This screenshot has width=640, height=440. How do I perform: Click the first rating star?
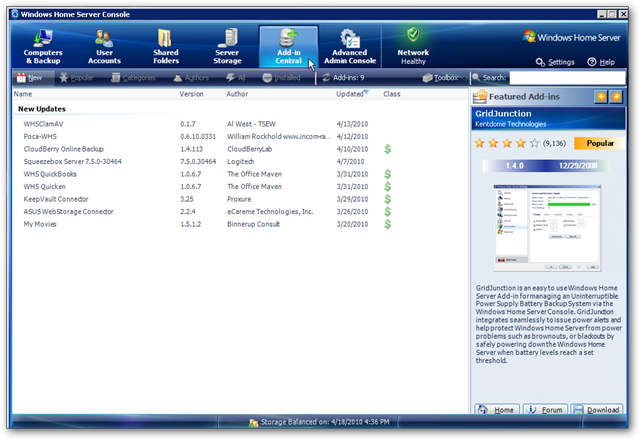coord(480,143)
